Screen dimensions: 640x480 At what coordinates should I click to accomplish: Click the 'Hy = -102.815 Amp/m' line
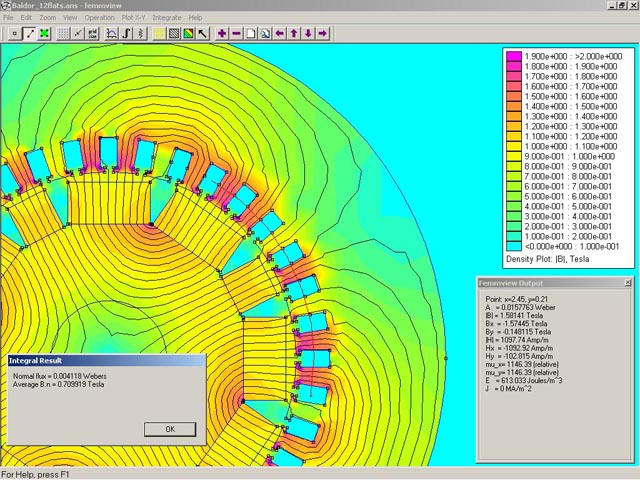[519, 356]
